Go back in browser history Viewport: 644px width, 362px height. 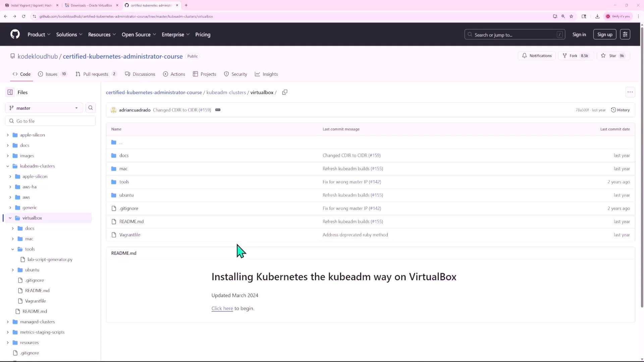click(6, 16)
